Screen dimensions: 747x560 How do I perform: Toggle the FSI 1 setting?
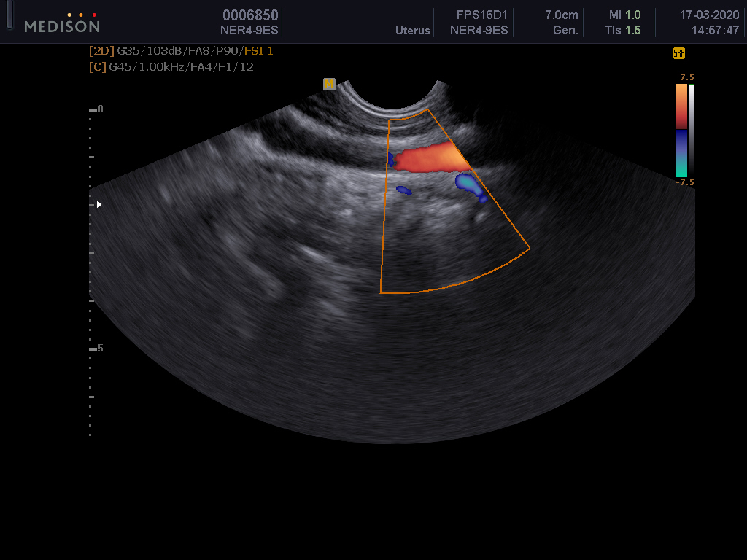pyautogui.click(x=259, y=51)
